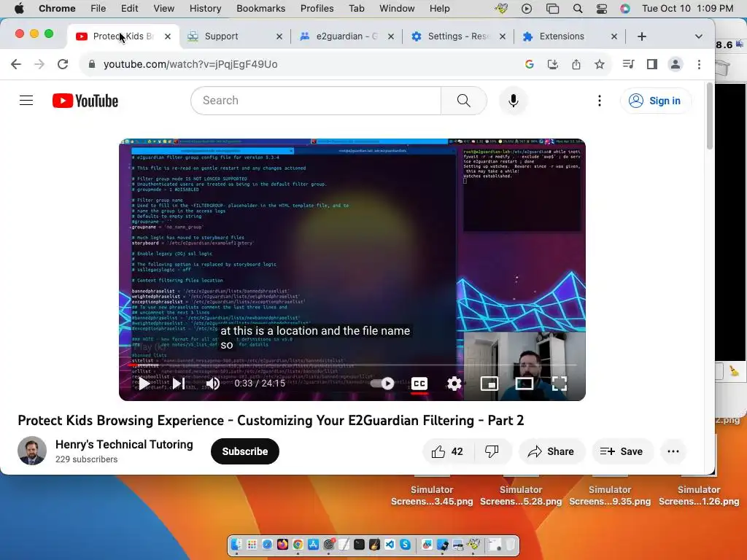Switch to the e2guardian tab
The width and height of the screenshot is (747, 560).
coord(347,36)
